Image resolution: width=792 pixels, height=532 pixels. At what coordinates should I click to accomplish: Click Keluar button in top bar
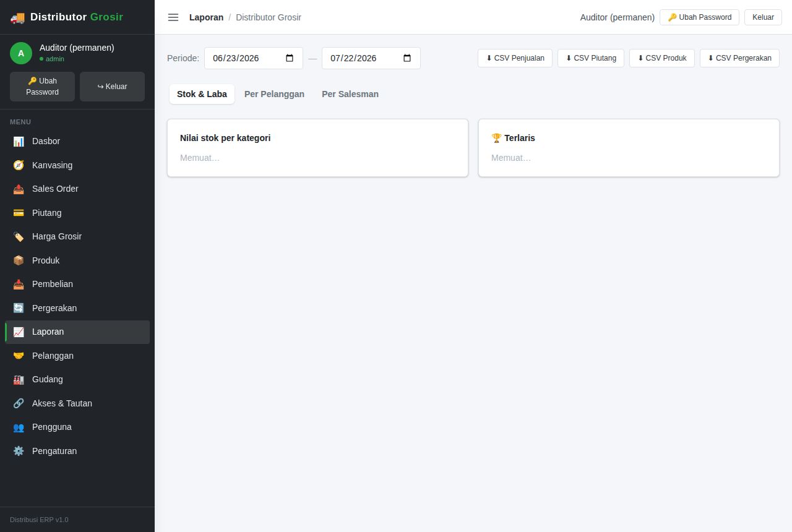(x=763, y=17)
